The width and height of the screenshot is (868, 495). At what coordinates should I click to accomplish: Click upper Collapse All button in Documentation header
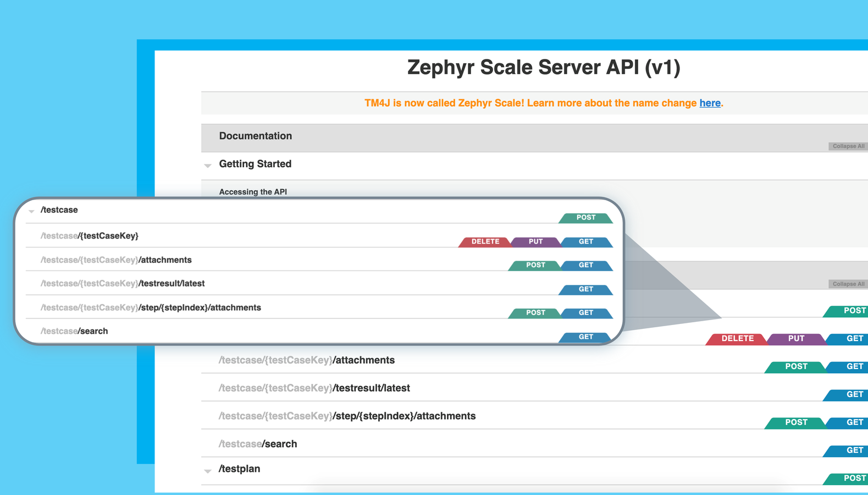pos(848,146)
